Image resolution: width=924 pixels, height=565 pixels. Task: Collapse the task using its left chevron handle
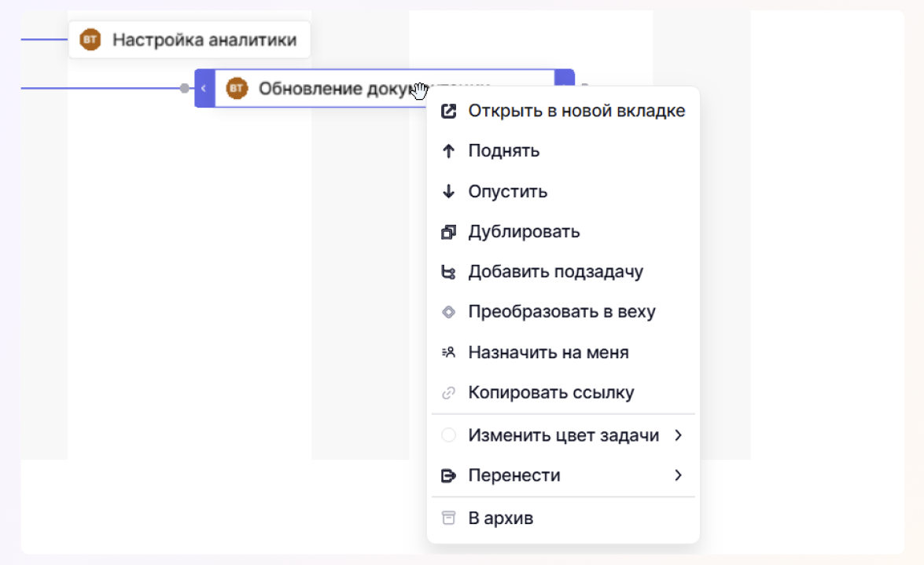coord(204,88)
